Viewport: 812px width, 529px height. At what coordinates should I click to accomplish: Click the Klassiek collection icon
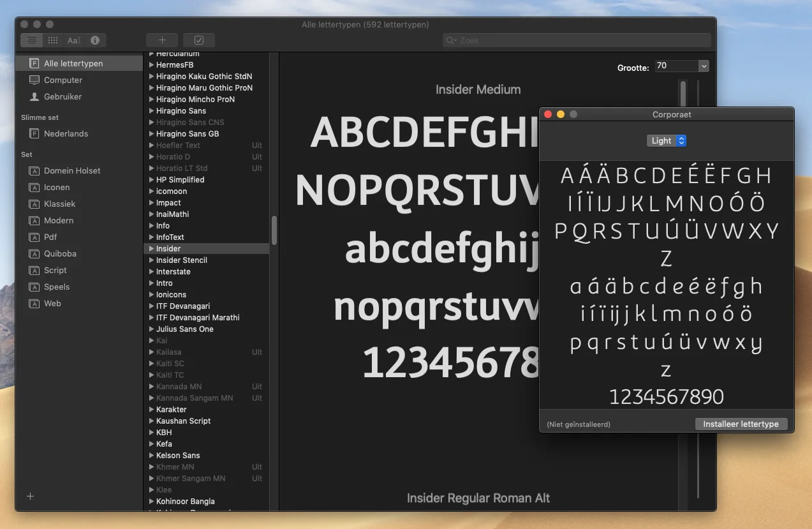(x=34, y=204)
